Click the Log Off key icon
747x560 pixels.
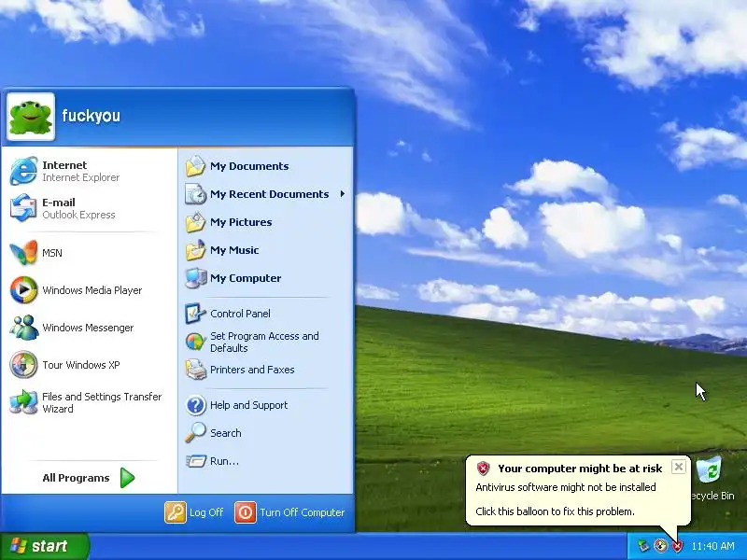[x=176, y=512]
